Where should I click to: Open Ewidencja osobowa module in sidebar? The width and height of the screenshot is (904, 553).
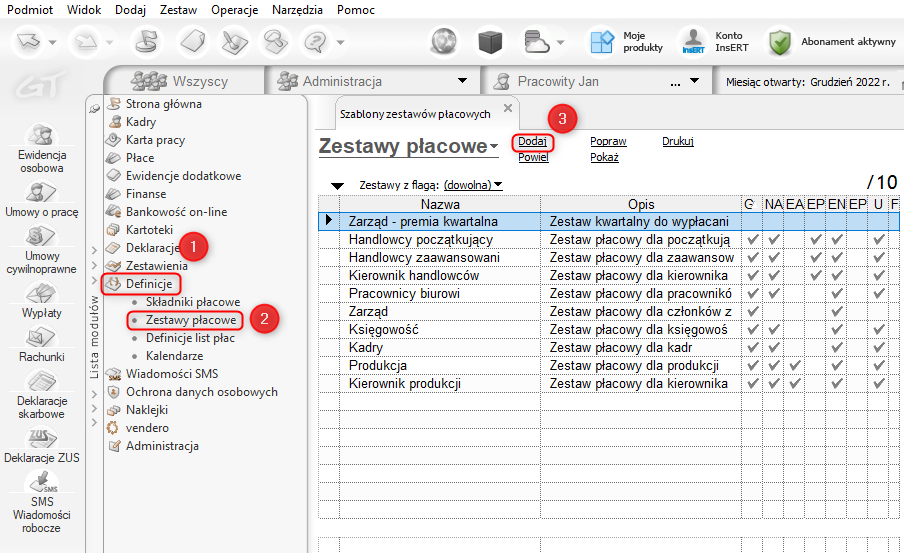tap(42, 149)
